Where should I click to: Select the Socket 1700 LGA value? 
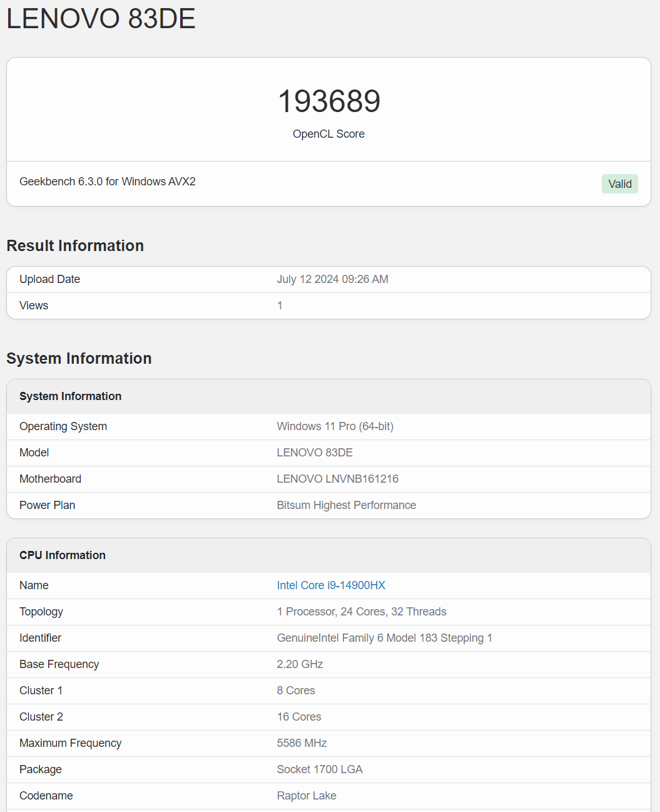[320, 769]
